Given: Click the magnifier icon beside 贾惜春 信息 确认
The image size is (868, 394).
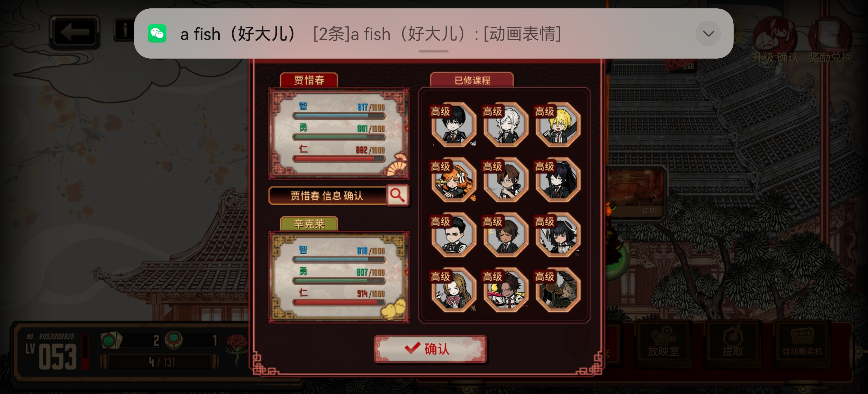Looking at the screenshot, I should (x=398, y=195).
